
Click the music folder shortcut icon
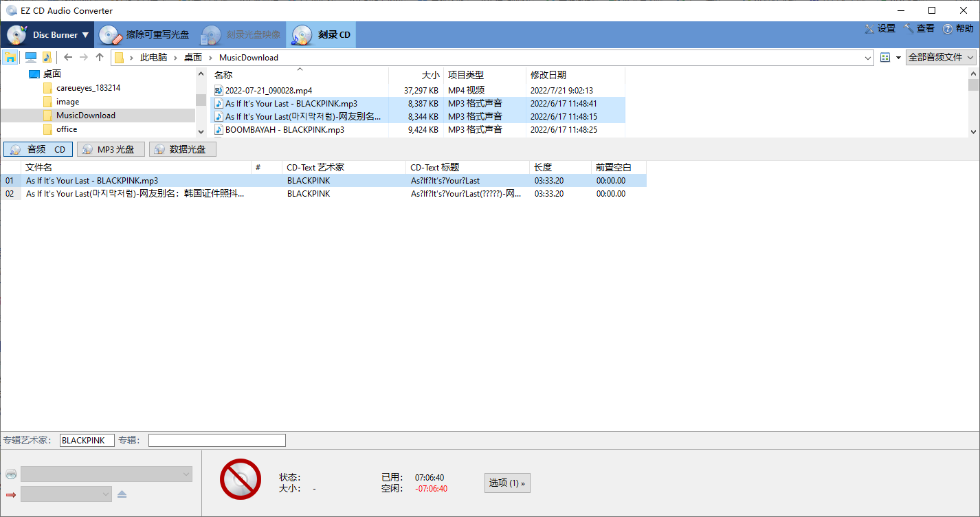pos(47,57)
